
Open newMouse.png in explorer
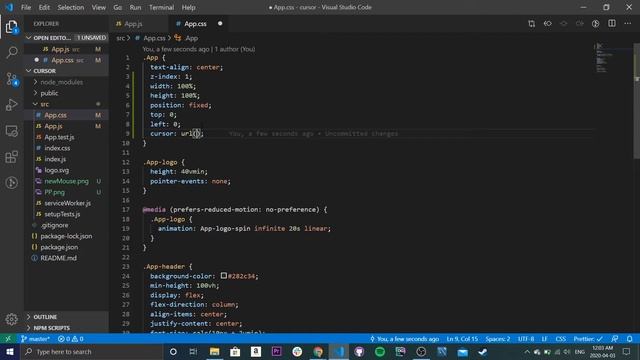pos(66,181)
